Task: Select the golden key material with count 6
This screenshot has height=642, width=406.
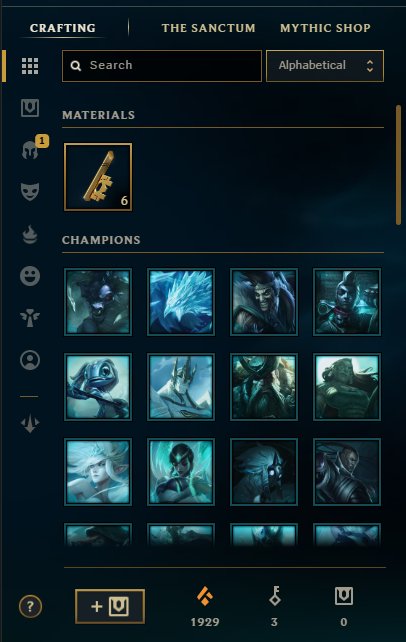Action: (x=98, y=177)
